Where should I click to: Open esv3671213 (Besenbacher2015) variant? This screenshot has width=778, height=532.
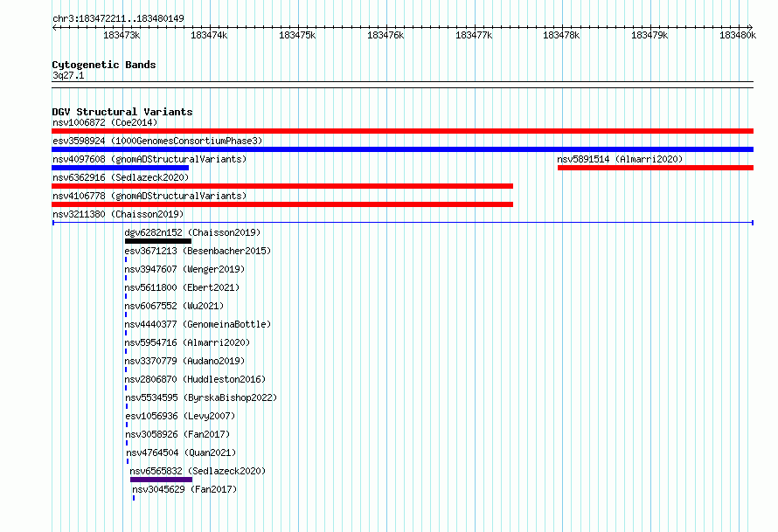click(x=198, y=251)
